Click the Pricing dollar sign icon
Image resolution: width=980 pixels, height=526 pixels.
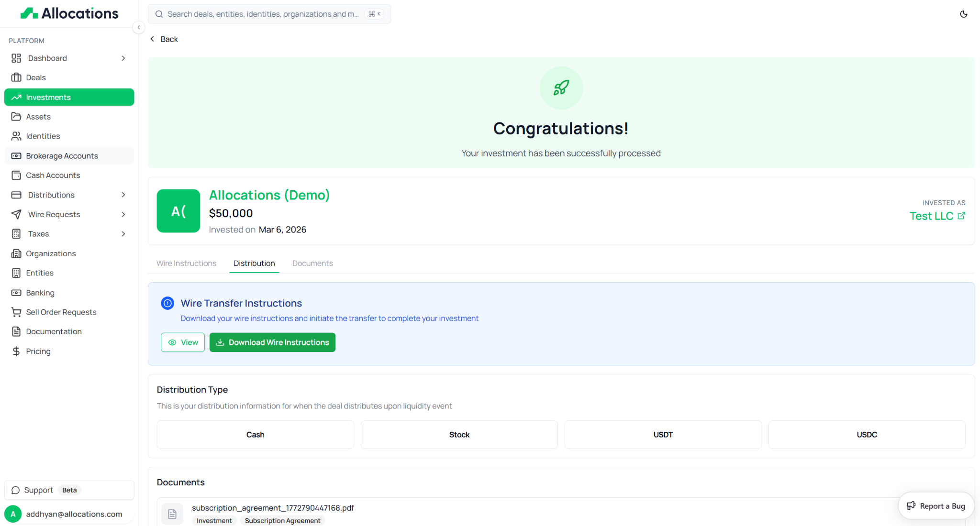tap(16, 351)
